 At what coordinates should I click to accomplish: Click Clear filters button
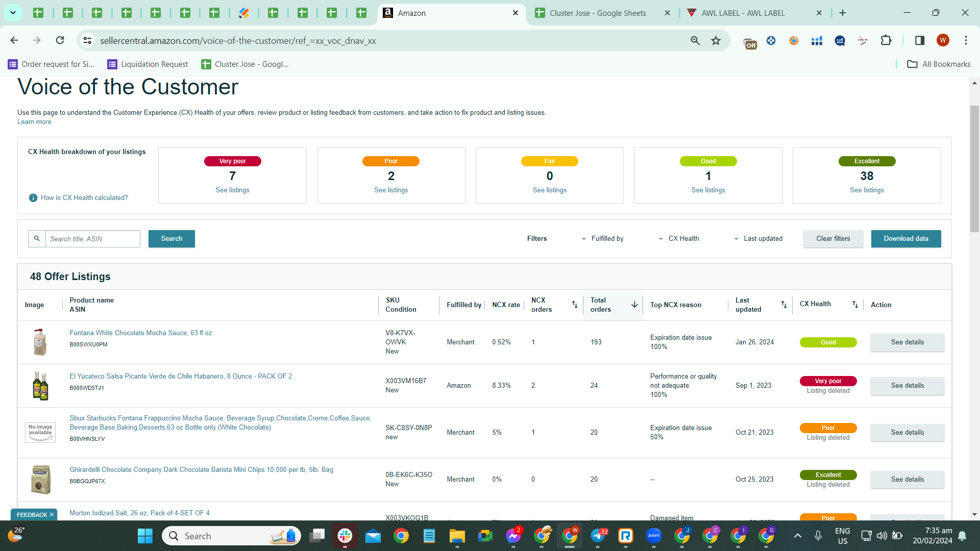pos(833,239)
